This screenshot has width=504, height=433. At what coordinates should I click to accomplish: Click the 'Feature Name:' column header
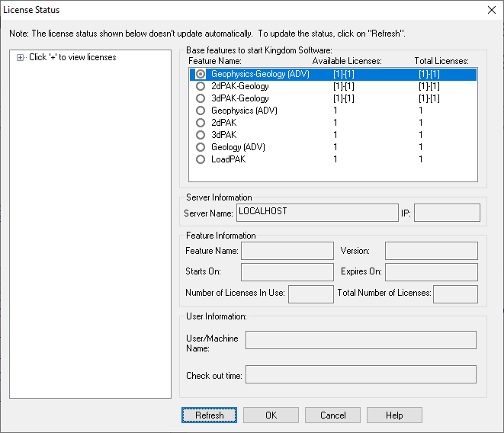(215, 61)
